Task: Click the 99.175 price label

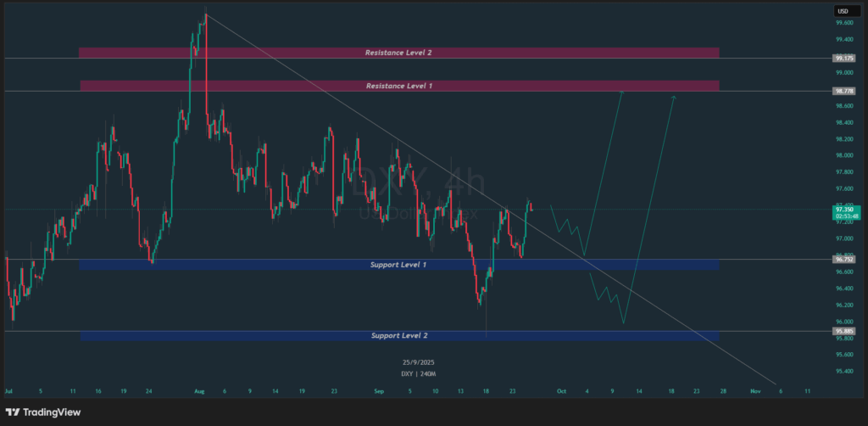Action: (843, 59)
